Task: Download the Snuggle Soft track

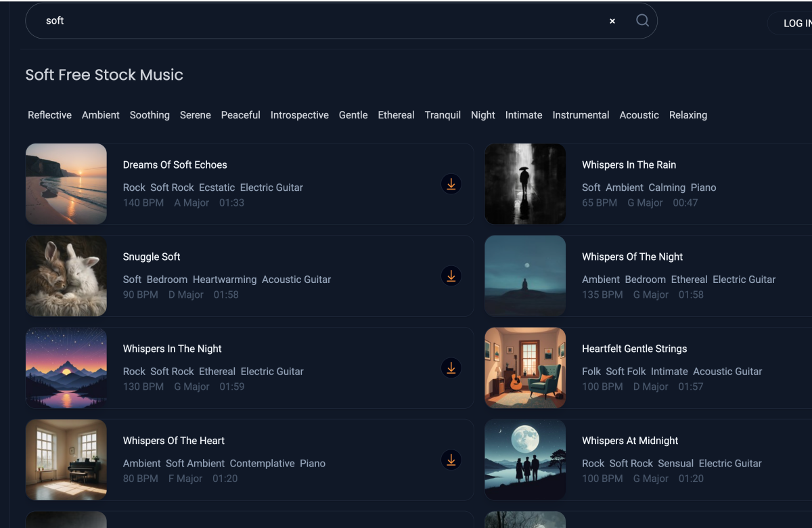Action: pos(451,276)
